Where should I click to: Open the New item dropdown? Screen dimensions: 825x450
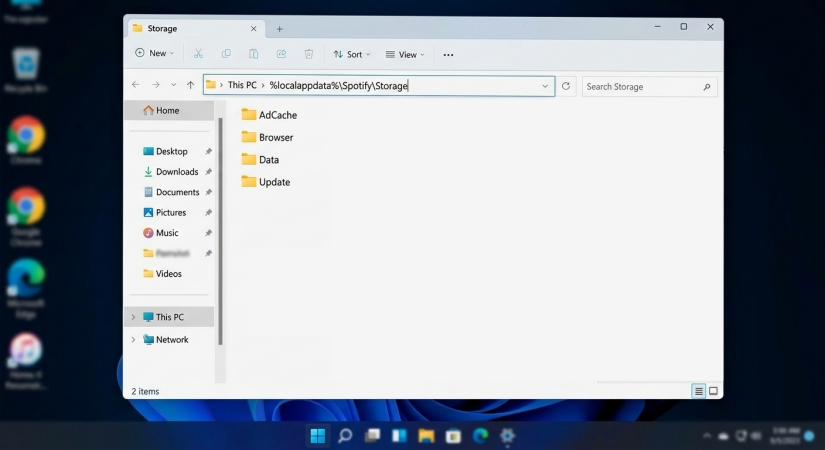coord(155,53)
